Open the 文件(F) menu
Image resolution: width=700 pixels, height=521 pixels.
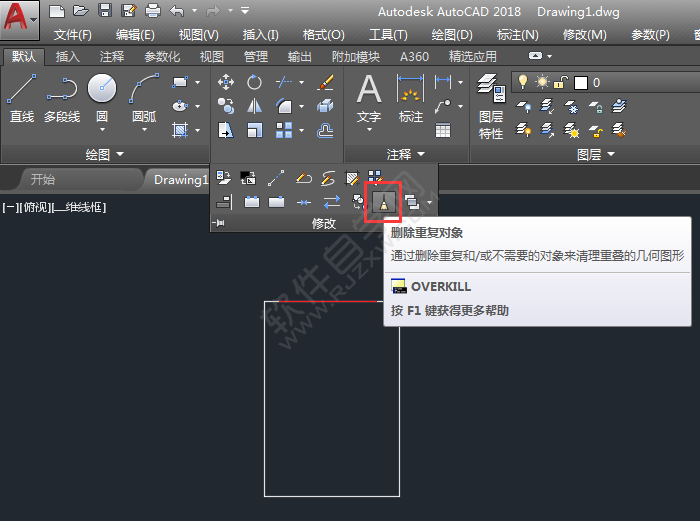73,35
